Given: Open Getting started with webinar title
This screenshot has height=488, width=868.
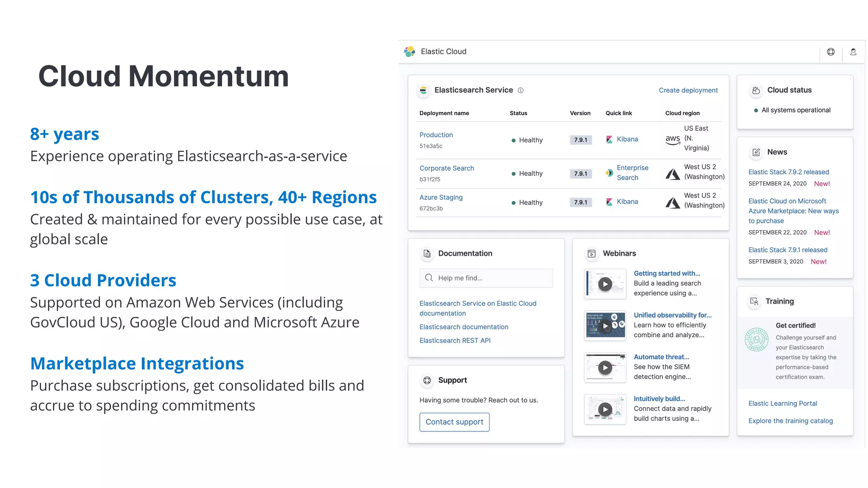Looking at the screenshot, I should tap(667, 274).
